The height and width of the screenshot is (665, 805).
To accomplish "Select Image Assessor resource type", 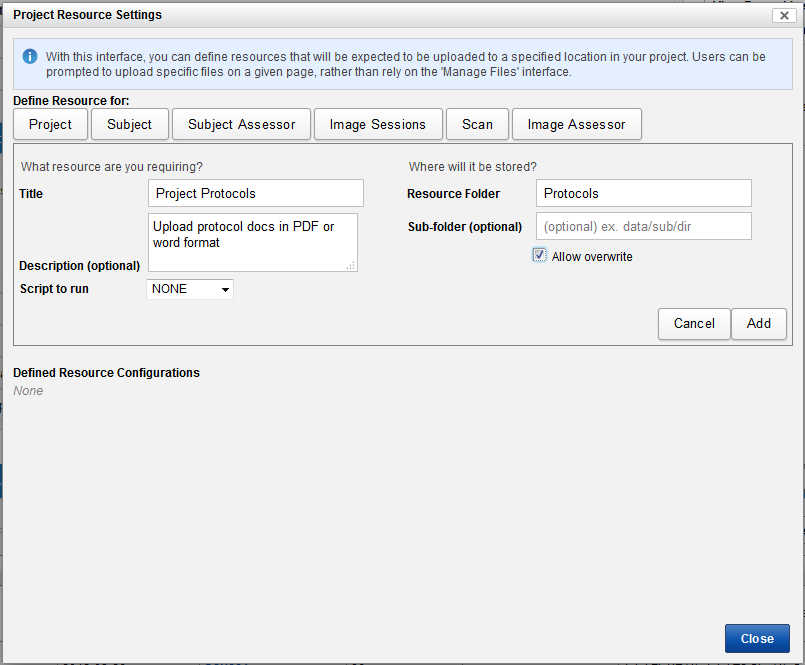I will (x=576, y=124).
